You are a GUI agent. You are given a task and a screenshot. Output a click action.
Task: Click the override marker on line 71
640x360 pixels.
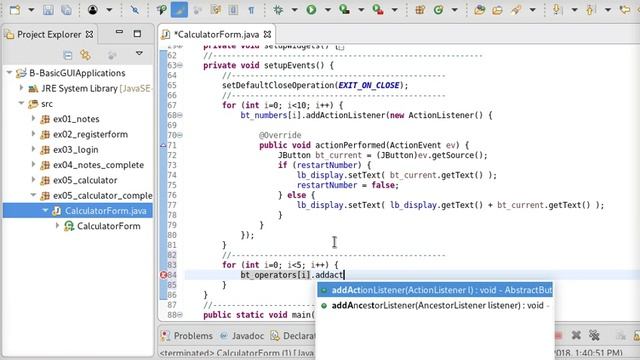(x=163, y=145)
